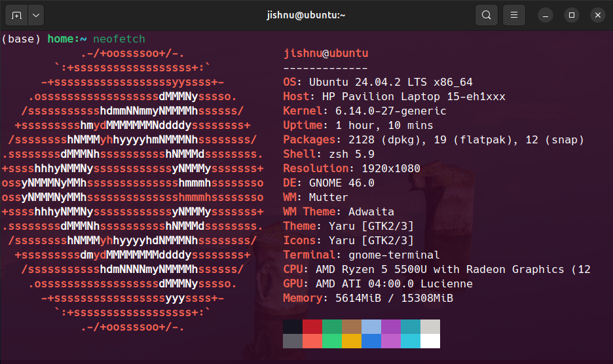Click the Theme Yaru [GTK2/3] line
This screenshot has height=364, width=613.
tap(348, 227)
